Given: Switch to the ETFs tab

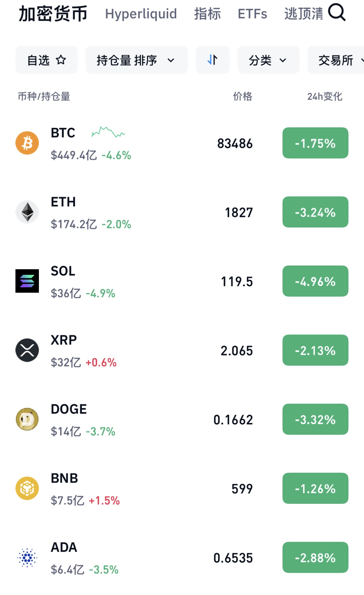Looking at the screenshot, I should [252, 14].
